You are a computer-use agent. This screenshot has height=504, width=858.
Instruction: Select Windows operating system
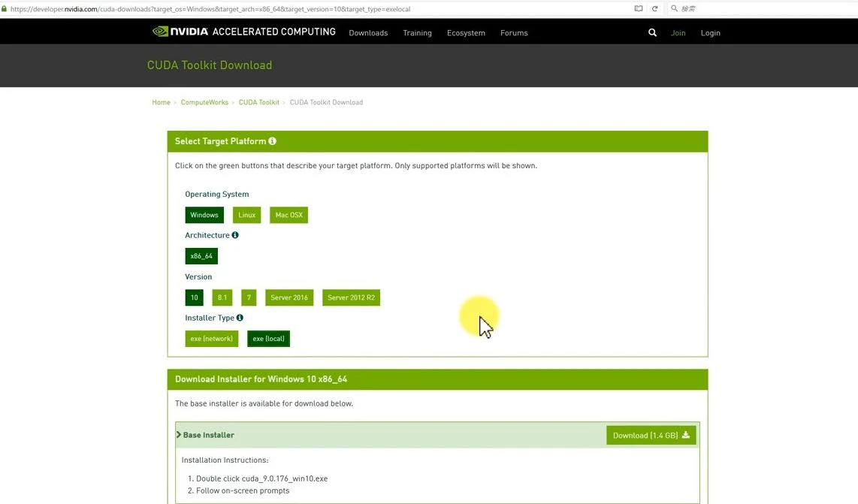204,215
